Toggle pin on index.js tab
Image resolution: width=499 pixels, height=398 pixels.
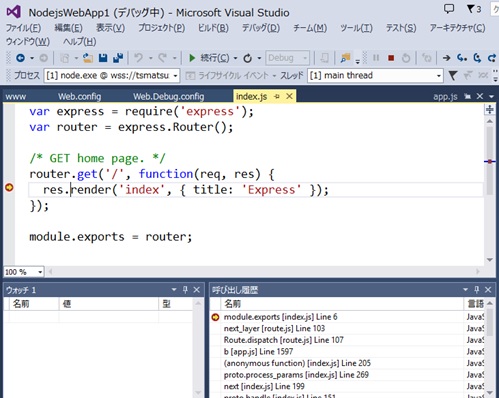pos(276,97)
